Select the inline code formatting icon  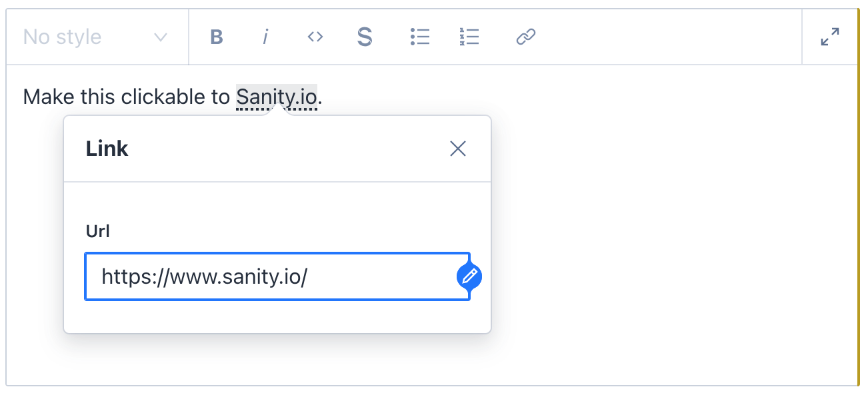(x=314, y=37)
